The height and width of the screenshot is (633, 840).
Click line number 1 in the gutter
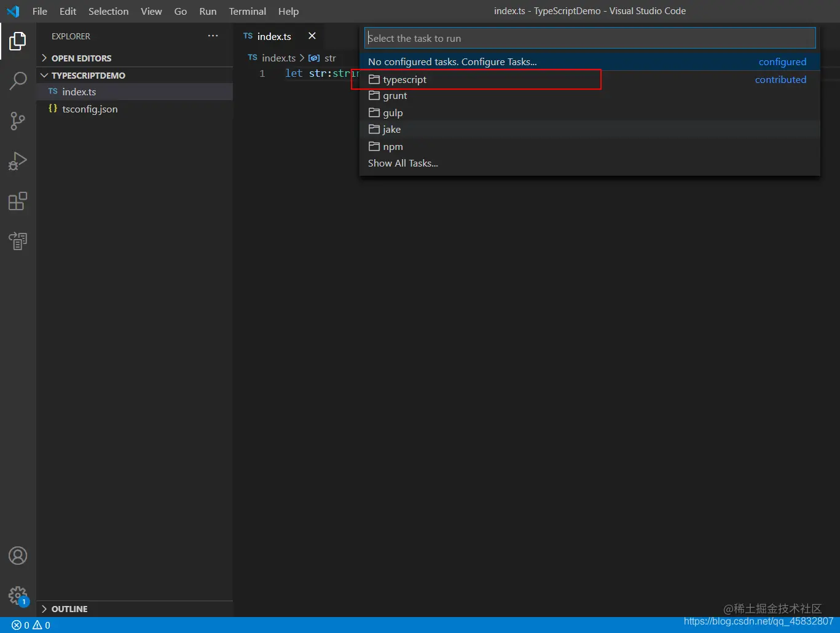[262, 73]
